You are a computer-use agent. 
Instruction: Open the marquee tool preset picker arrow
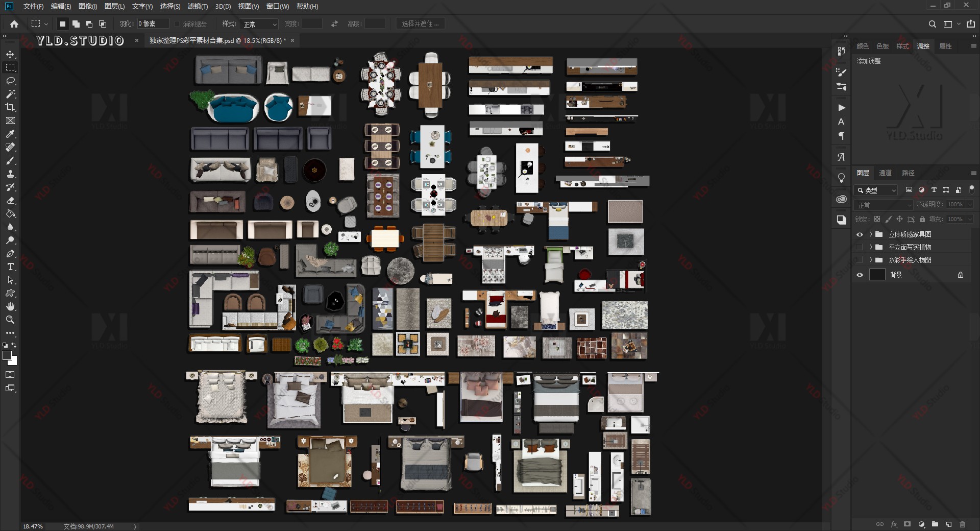pyautogui.click(x=46, y=24)
